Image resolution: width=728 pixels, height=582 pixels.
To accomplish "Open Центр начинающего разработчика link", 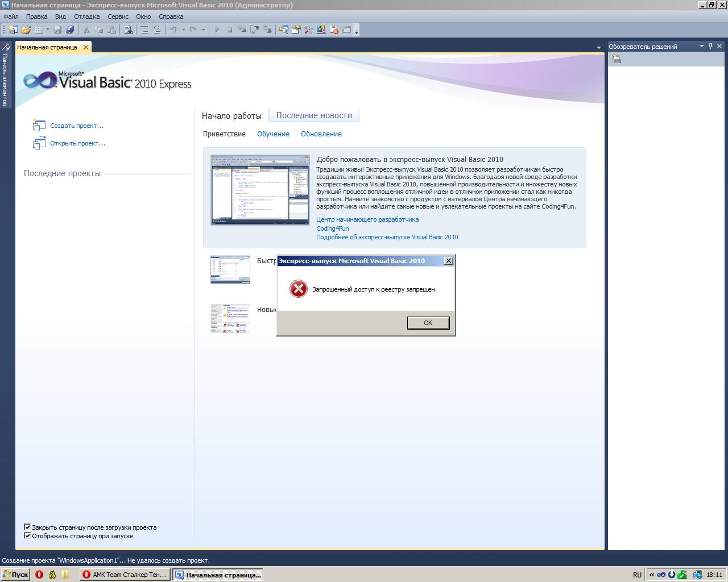I will pos(367,219).
